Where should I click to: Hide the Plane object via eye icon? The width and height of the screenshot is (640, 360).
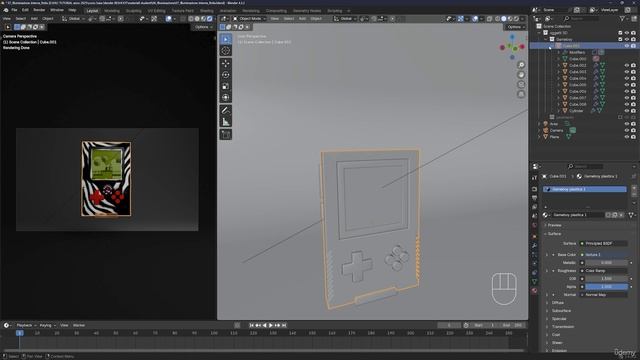point(627,137)
